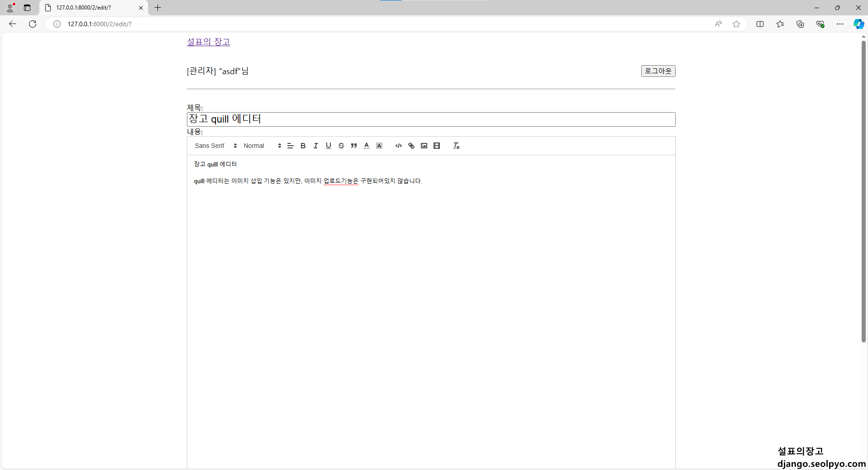Toggle strikethrough formatting
The height and width of the screenshot is (470, 868).
coord(341,146)
